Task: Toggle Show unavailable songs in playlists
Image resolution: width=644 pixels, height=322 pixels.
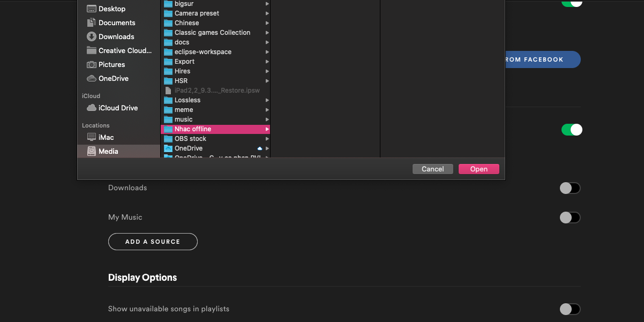Action: [570, 309]
